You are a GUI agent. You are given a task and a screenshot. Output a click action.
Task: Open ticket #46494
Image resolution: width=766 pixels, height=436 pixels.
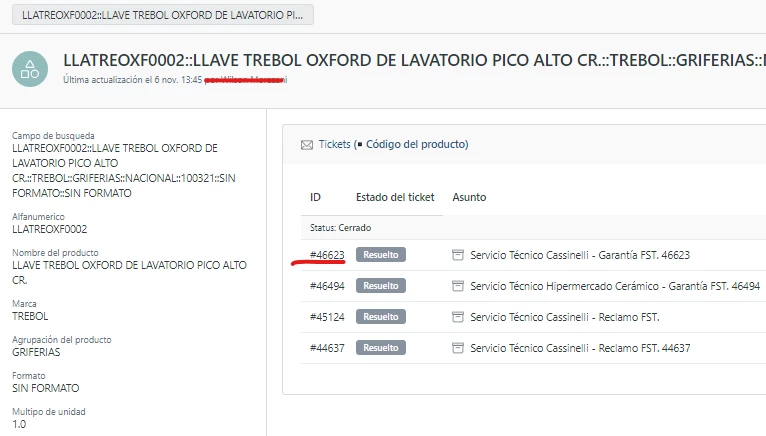click(327, 286)
